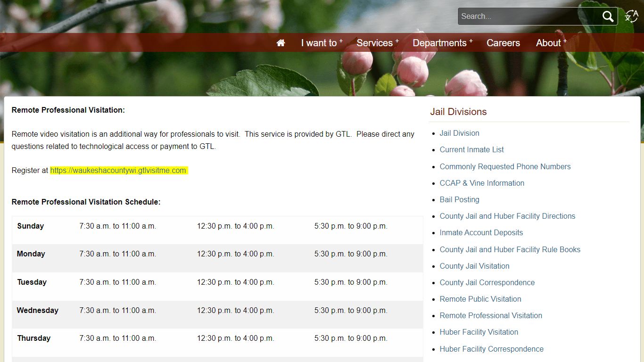Open County Jail and Huber Facility Directions
The height and width of the screenshot is (362, 644).
click(x=507, y=216)
